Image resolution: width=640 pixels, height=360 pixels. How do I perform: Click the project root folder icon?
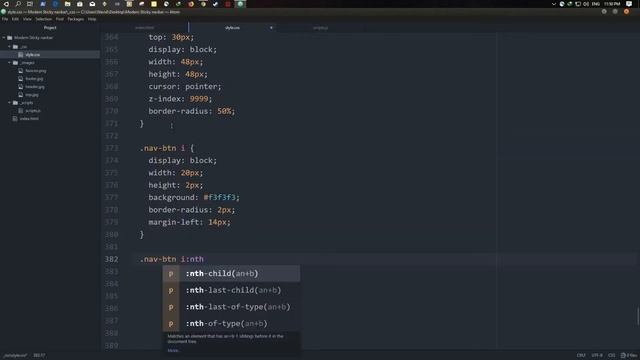10,38
